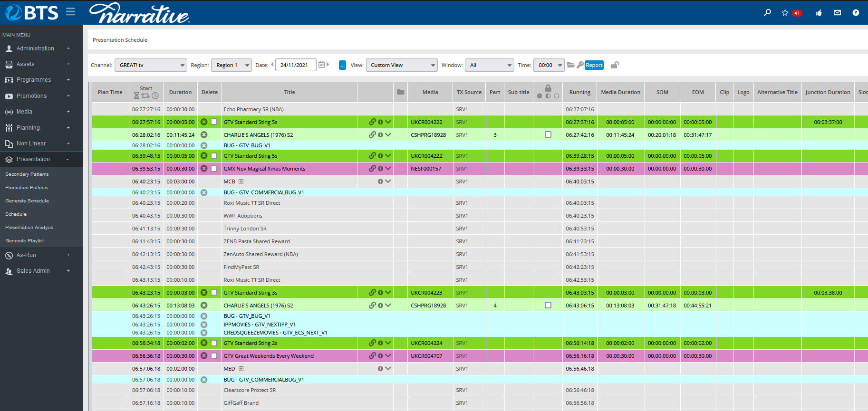Image resolution: width=868 pixels, height=411 pixels.
Task: Tick checkbox on GTV Standard Sting 5s row at 06:27:57:16
Action: click(214, 122)
